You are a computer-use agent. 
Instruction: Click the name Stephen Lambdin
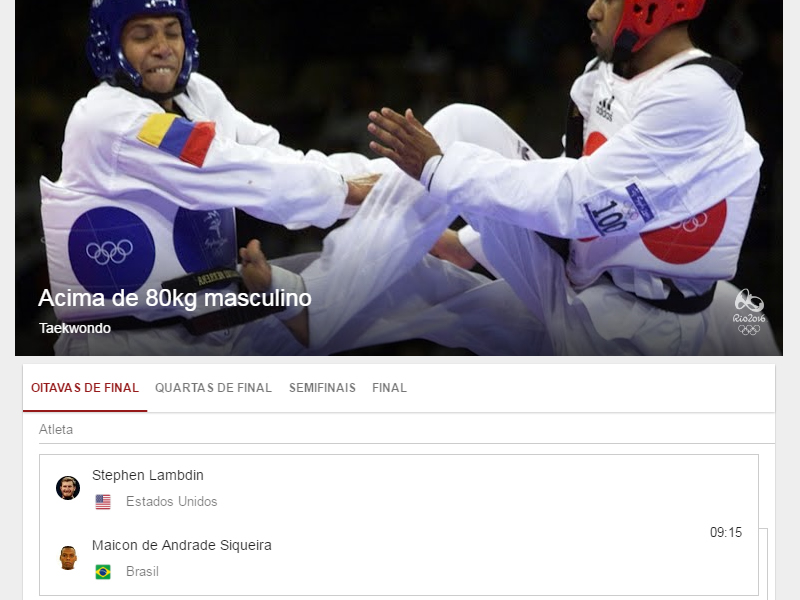(148, 475)
